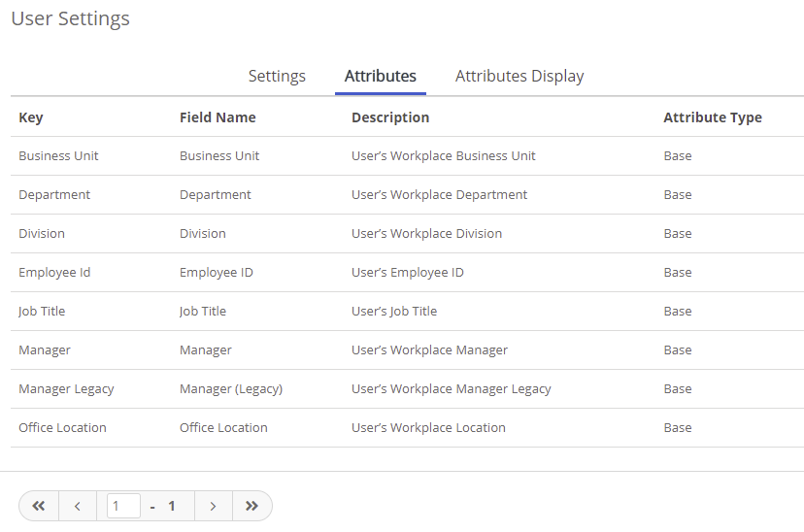804x532 pixels.
Task: Select the Attributes tab
Action: [380, 76]
